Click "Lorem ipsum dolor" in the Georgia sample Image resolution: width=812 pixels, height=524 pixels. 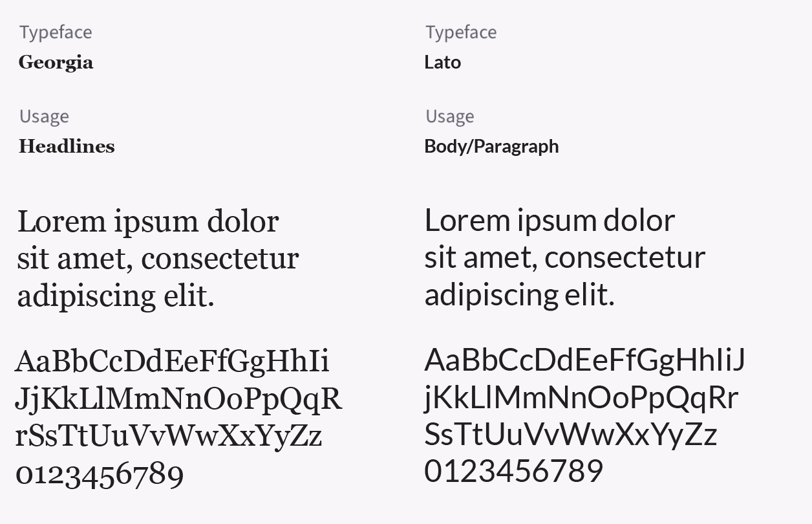pyautogui.click(x=148, y=222)
